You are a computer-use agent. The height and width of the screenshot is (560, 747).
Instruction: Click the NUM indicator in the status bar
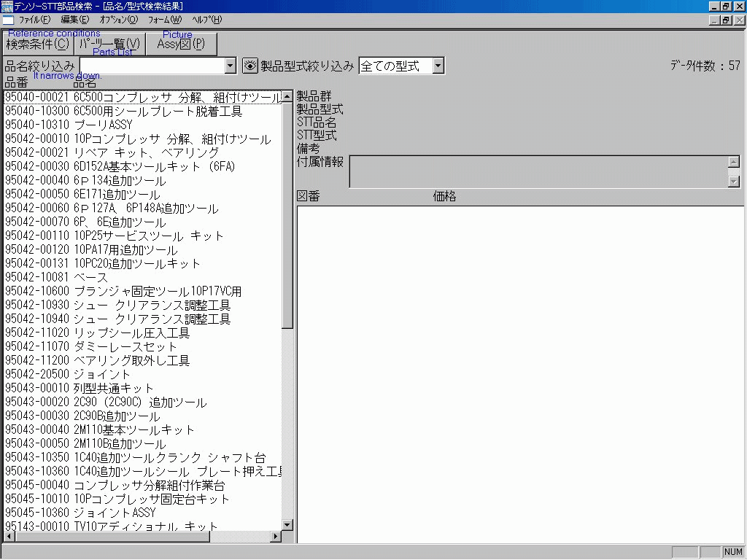click(734, 552)
